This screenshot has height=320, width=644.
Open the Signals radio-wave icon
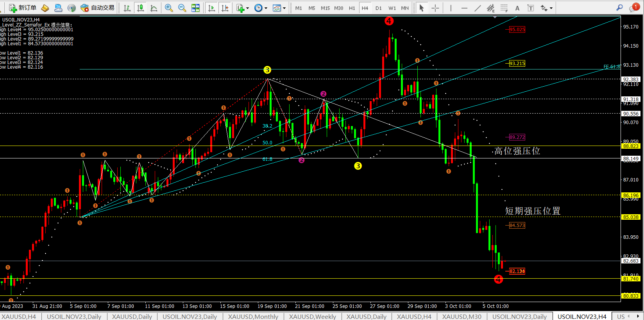tap(72, 8)
